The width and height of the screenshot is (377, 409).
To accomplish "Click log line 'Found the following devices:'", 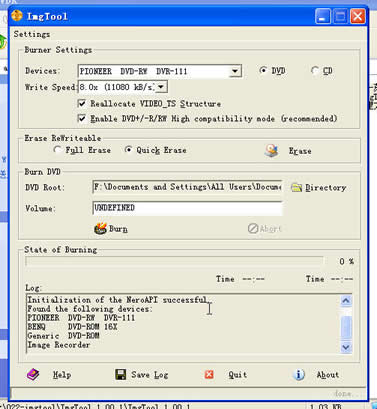I will (90, 309).
